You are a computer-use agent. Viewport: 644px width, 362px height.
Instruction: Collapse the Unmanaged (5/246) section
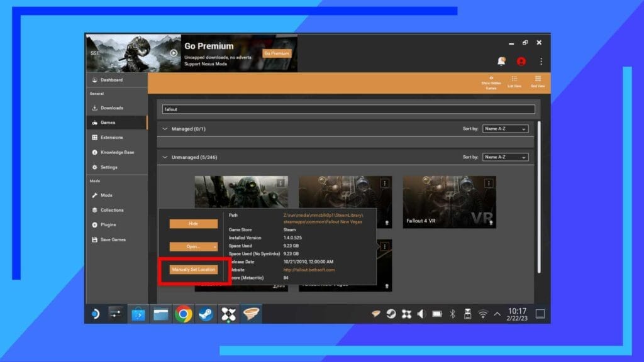coord(165,157)
